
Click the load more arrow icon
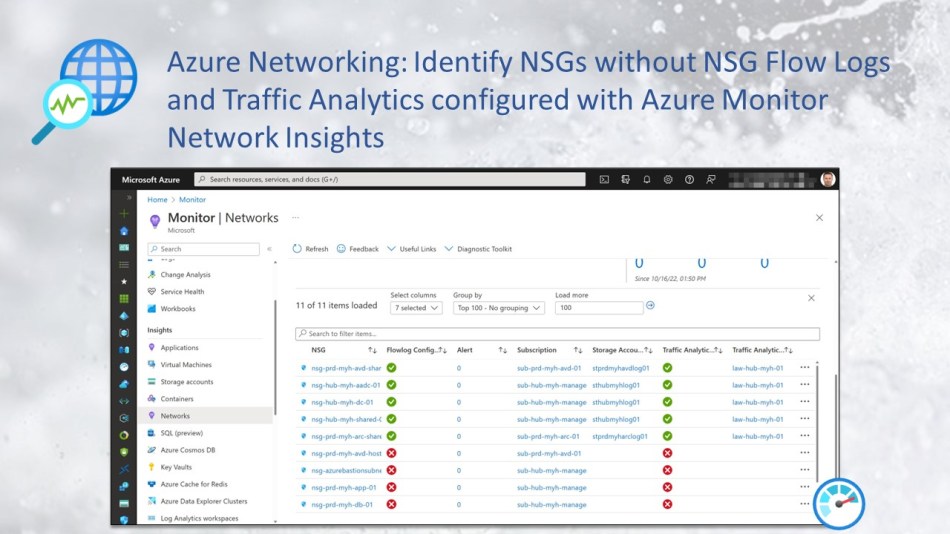click(650, 307)
